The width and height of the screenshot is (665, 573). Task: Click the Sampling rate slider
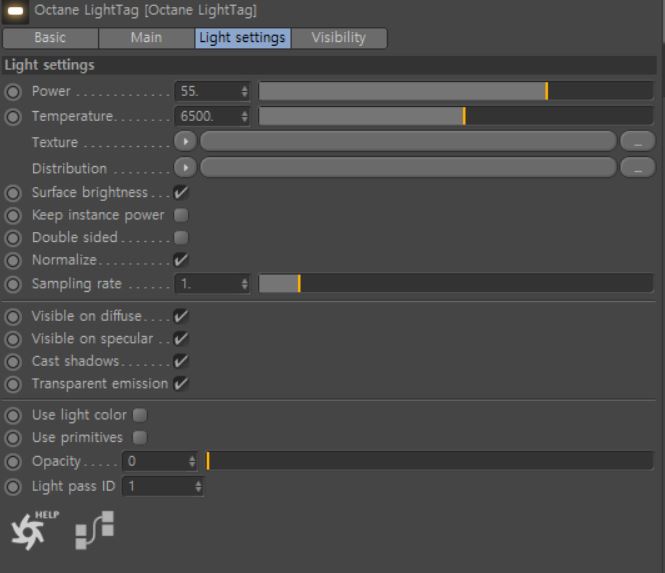pos(456,284)
